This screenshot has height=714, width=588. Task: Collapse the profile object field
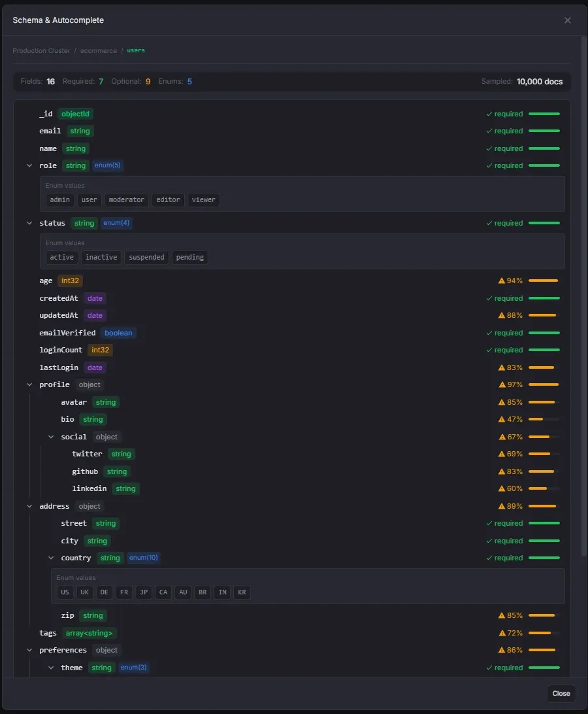(29, 384)
